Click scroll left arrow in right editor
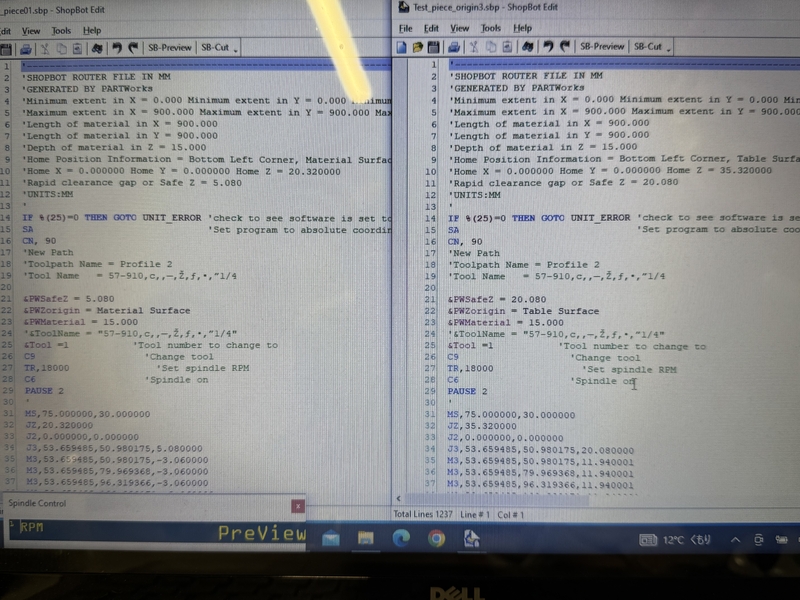800x600 pixels. coord(398,498)
